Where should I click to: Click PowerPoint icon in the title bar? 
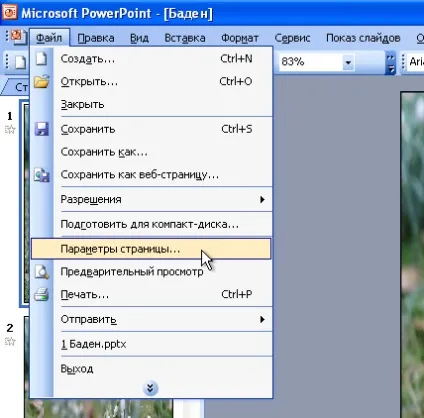9,13
